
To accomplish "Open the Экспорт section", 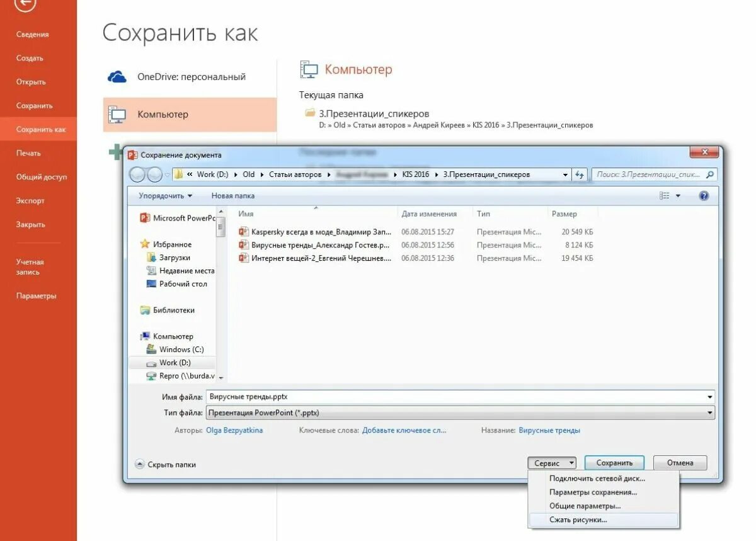I will (x=30, y=201).
